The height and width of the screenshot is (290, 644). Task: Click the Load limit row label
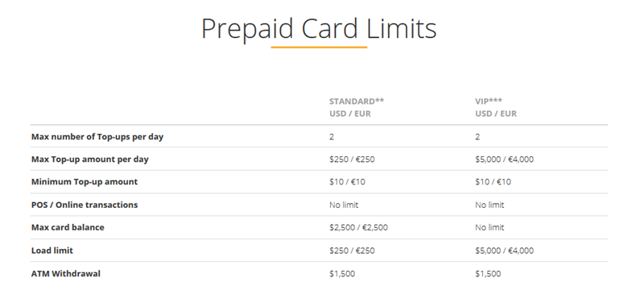pyautogui.click(x=52, y=251)
